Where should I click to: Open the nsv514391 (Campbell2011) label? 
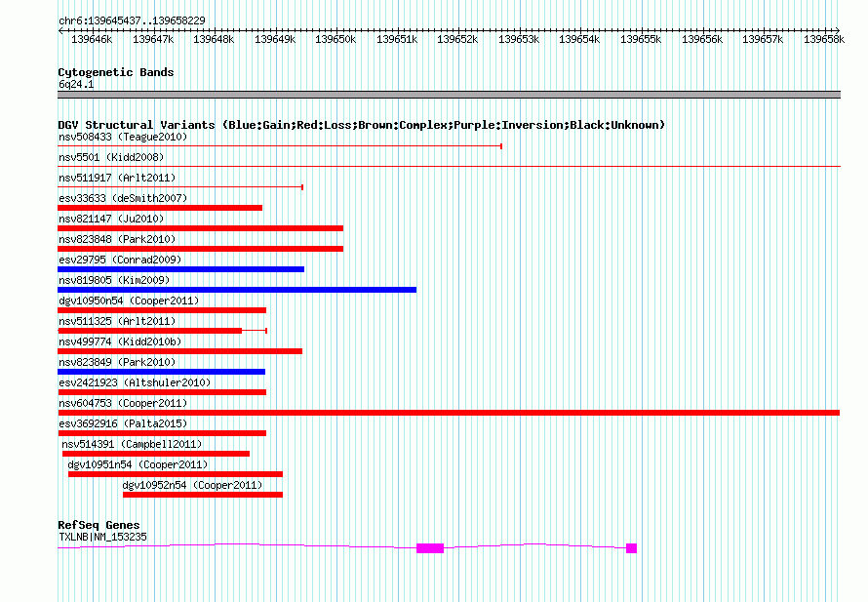coord(132,444)
